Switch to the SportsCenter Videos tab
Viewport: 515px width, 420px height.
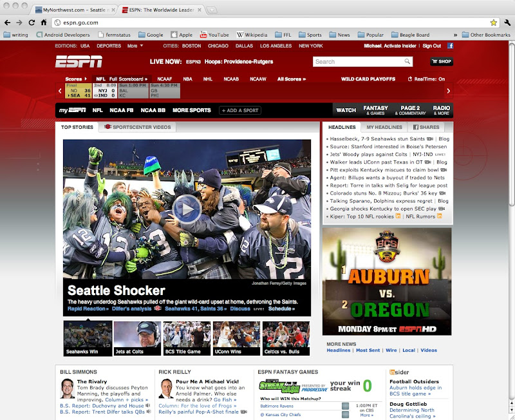pos(137,127)
